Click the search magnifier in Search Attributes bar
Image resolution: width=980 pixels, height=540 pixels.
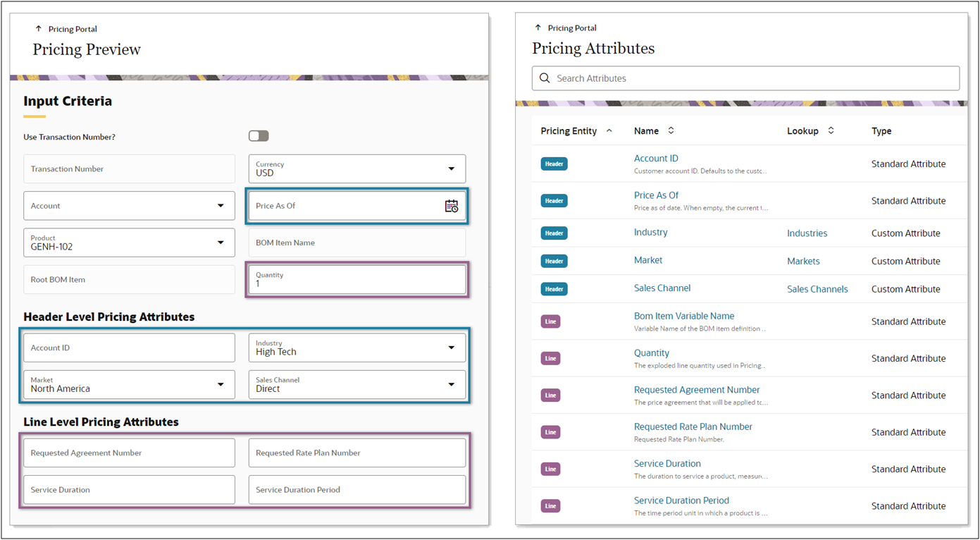click(x=545, y=78)
